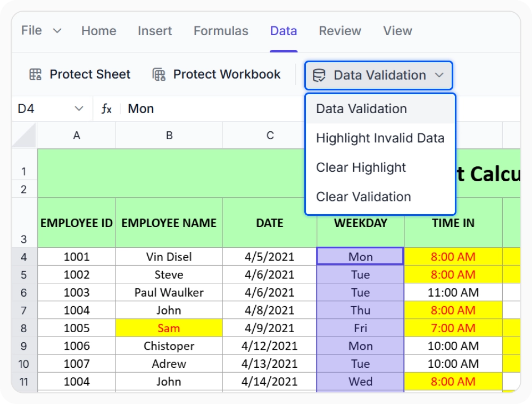Image resolution: width=532 pixels, height=404 pixels.
Task: Select row 8 header
Action: [24, 328]
